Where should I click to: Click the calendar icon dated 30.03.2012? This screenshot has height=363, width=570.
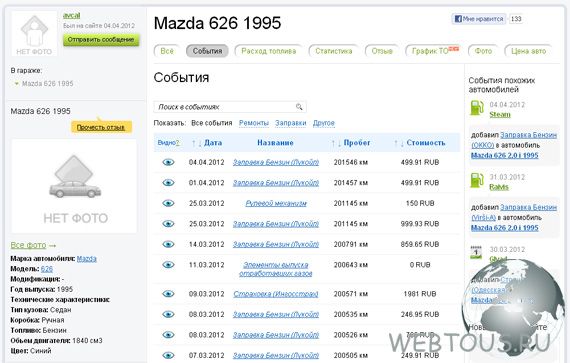(x=476, y=252)
